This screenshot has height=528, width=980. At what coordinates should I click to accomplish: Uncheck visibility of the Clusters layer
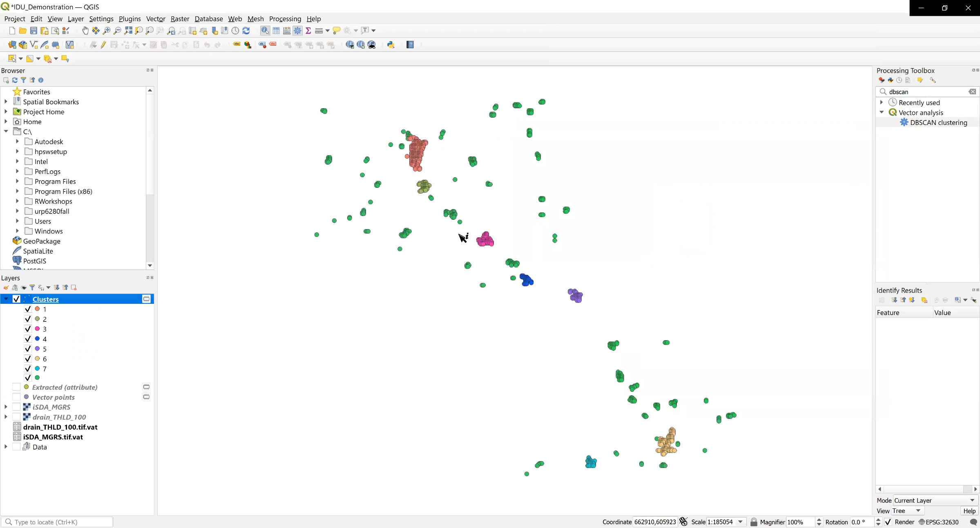[x=16, y=299]
